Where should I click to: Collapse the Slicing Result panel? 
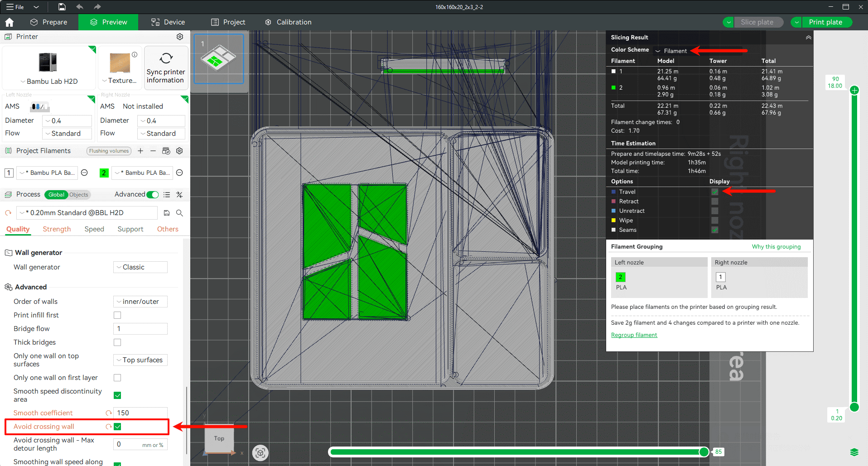coord(808,38)
